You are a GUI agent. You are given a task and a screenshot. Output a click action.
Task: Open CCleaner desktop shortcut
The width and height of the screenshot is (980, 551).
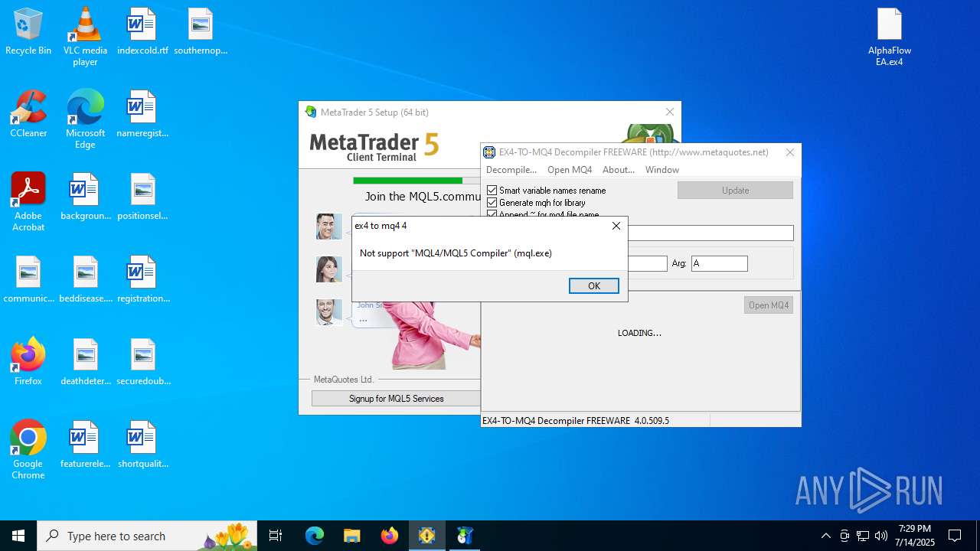tap(28, 114)
